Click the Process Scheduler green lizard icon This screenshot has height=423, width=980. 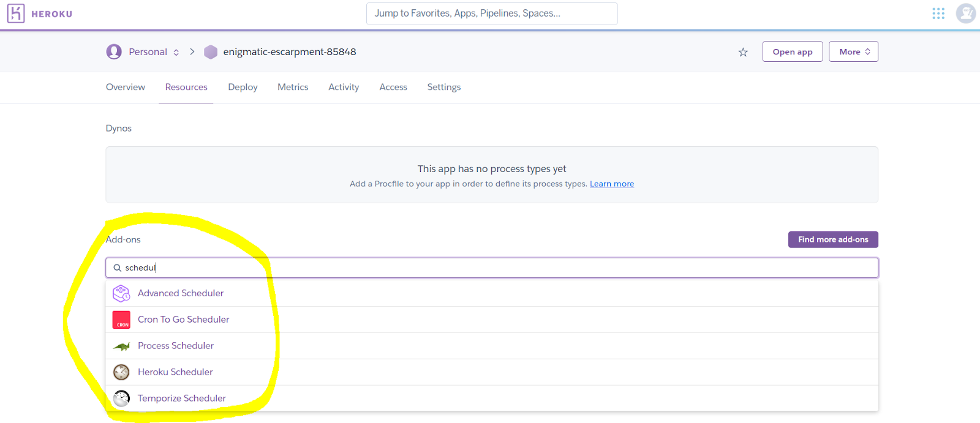pyautogui.click(x=121, y=346)
